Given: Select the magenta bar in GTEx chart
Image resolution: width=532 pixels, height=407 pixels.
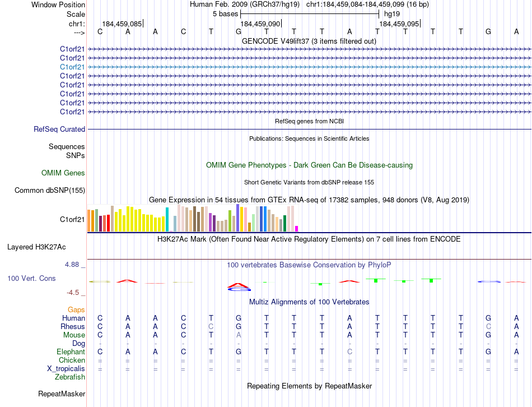Looking at the screenshot, I should [x=297, y=229].
